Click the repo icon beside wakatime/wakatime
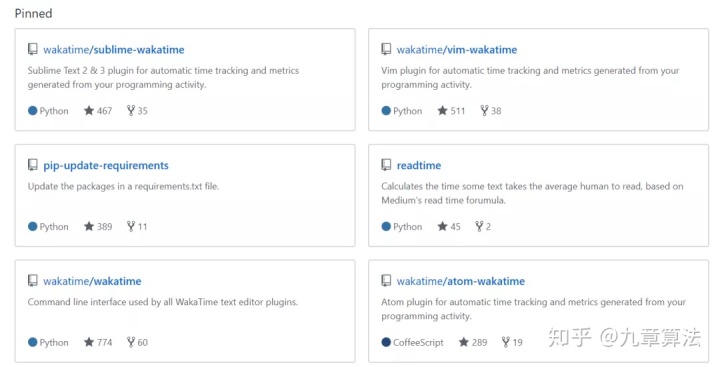The image size is (720, 367). coord(33,281)
